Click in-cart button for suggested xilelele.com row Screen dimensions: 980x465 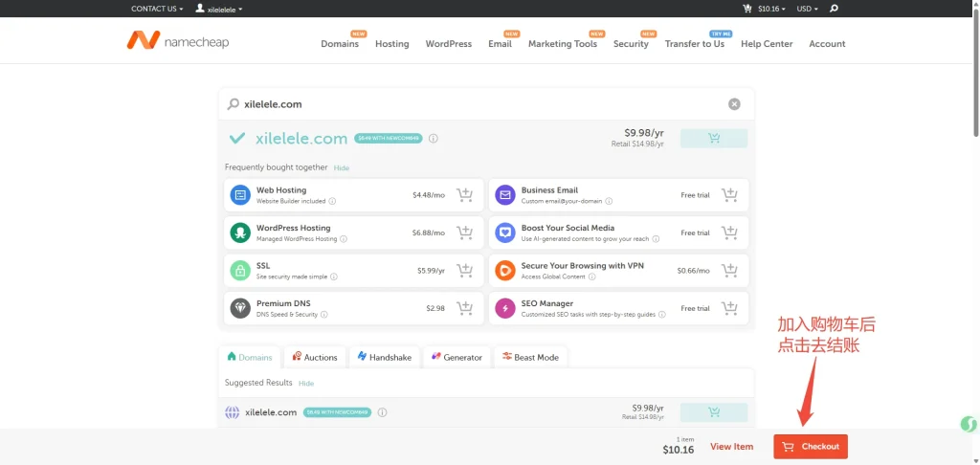coord(714,412)
